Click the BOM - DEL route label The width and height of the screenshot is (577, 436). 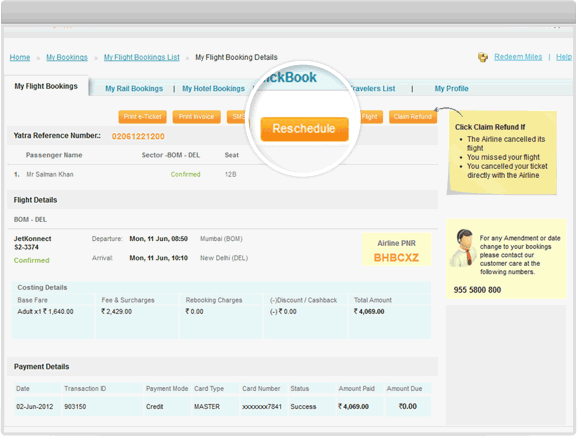pyautogui.click(x=30, y=220)
